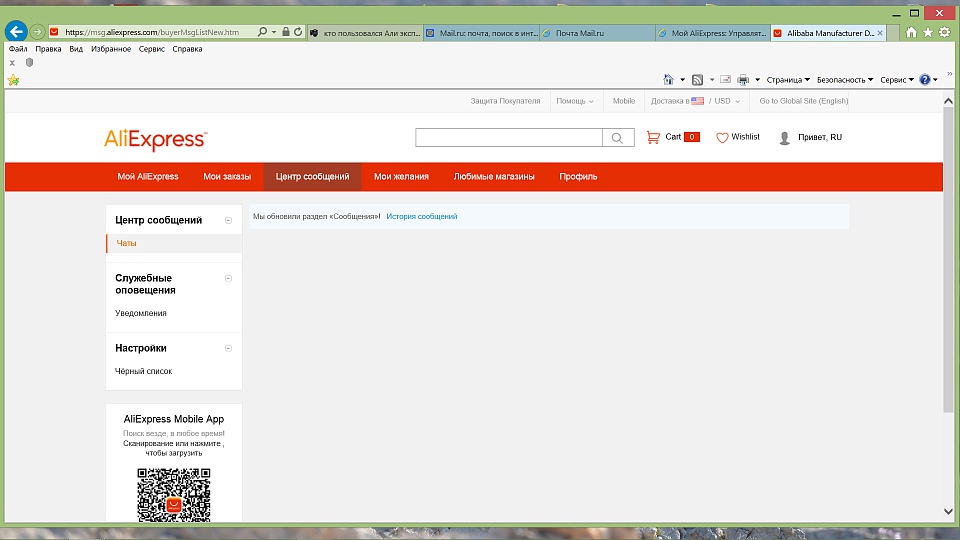Close the toolbar with the small x icon
The height and width of the screenshot is (540, 960).
click(12, 62)
